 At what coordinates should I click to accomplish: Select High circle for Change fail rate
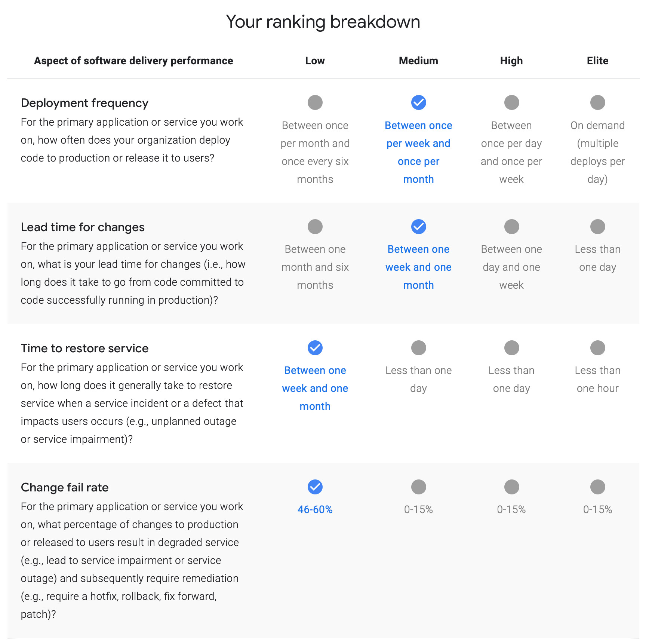(x=511, y=487)
